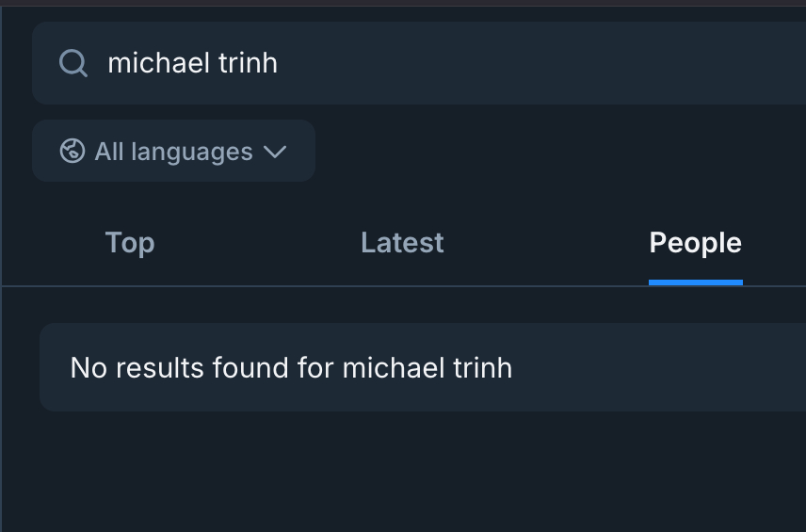Click empty space between Latest and People tabs
806x532 pixels.
pyautogui.click(x=546, y=243)
